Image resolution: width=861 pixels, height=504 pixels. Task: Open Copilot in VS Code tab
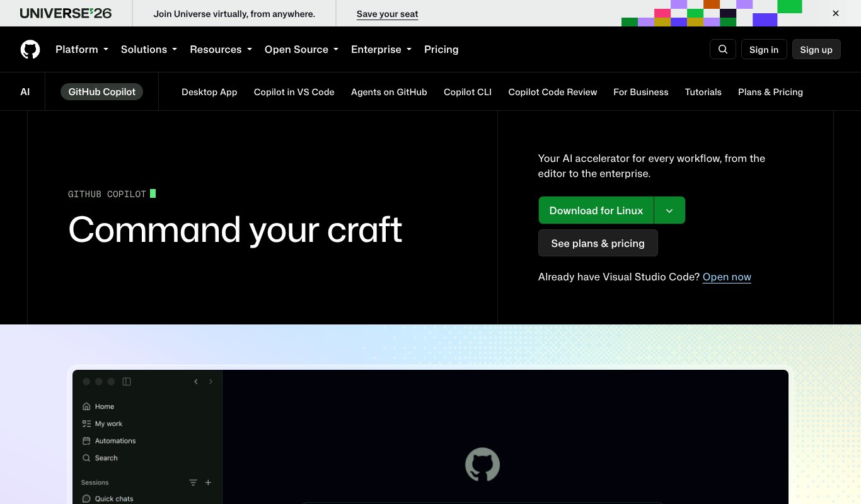coord(294,92)
